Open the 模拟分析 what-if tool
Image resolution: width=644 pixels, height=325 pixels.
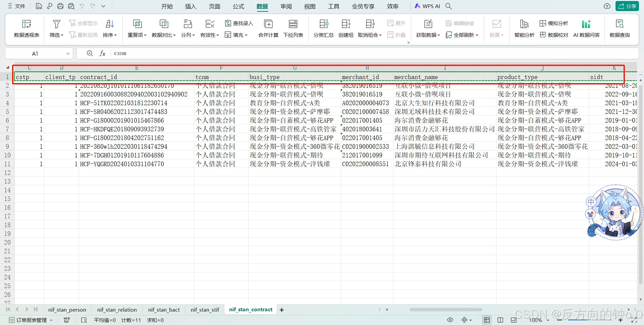pos(554,23)
